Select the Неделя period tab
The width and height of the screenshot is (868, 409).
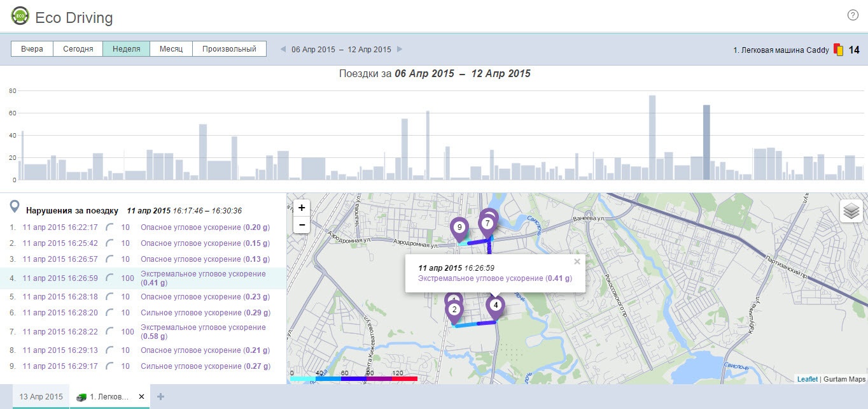[126, 49]
